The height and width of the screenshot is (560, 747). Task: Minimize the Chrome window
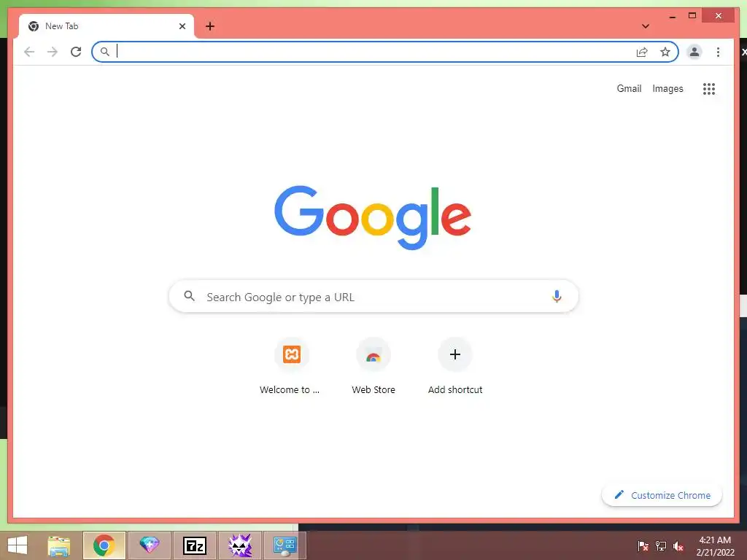(672, 16)
